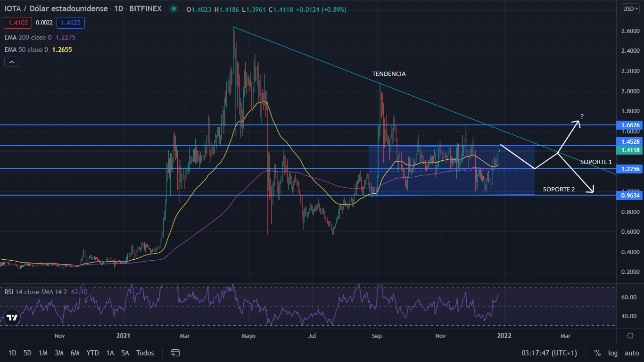Click the green market status dot
Screen dimensions: 644x362
click(x=174, y=9)
